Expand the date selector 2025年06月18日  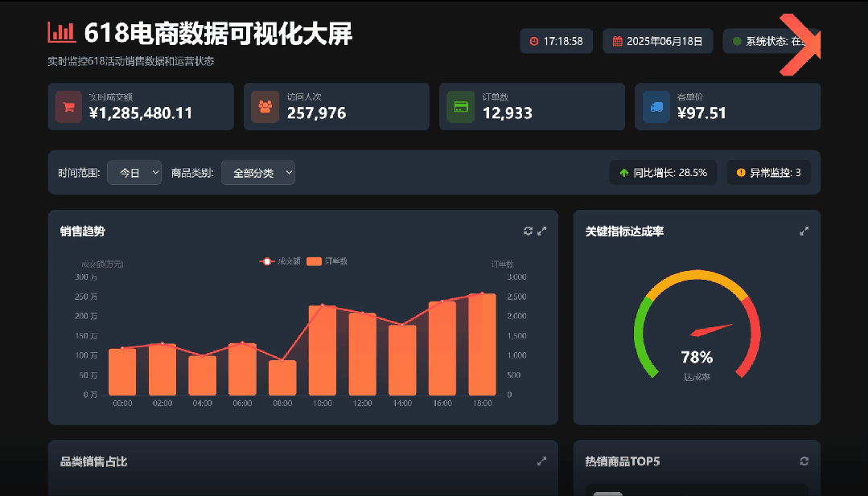[657, 41]
